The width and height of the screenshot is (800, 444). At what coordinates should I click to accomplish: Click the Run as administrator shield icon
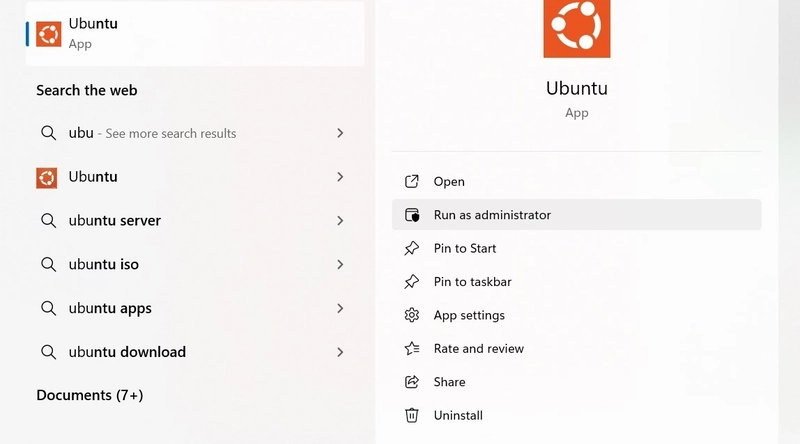[x=412, y=215]
